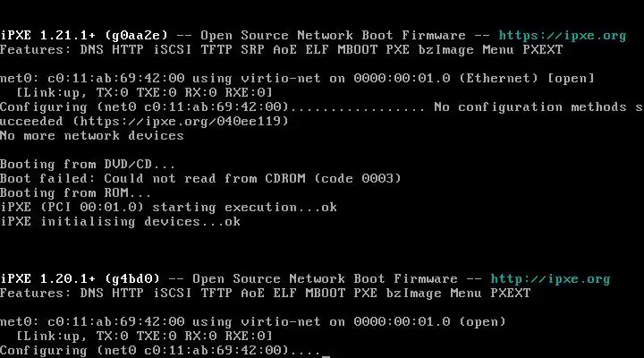Image resolution: width=644 pixels, height=358 pixels.
Task: Click the lower "[Link:up, TX:0" status line
Action: (x=72, y=336)
